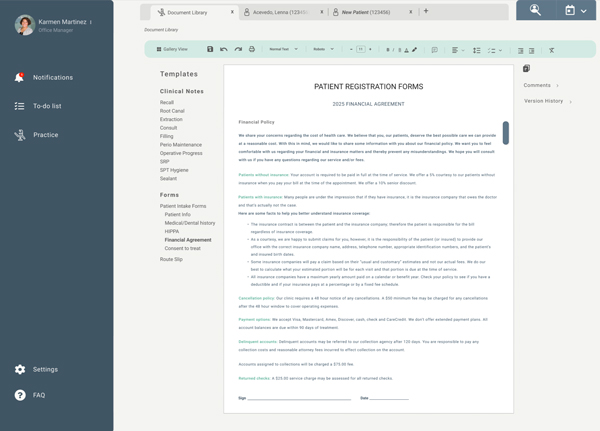Toggle italic formatting
Image resolution: width=600 pixels, height=431 pixels.
click(x=393, y=50)
